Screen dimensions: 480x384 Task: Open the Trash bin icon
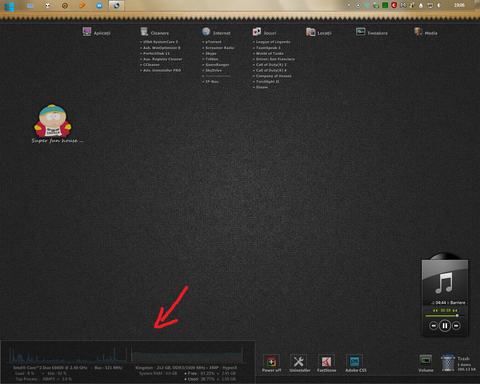point(448,363)
